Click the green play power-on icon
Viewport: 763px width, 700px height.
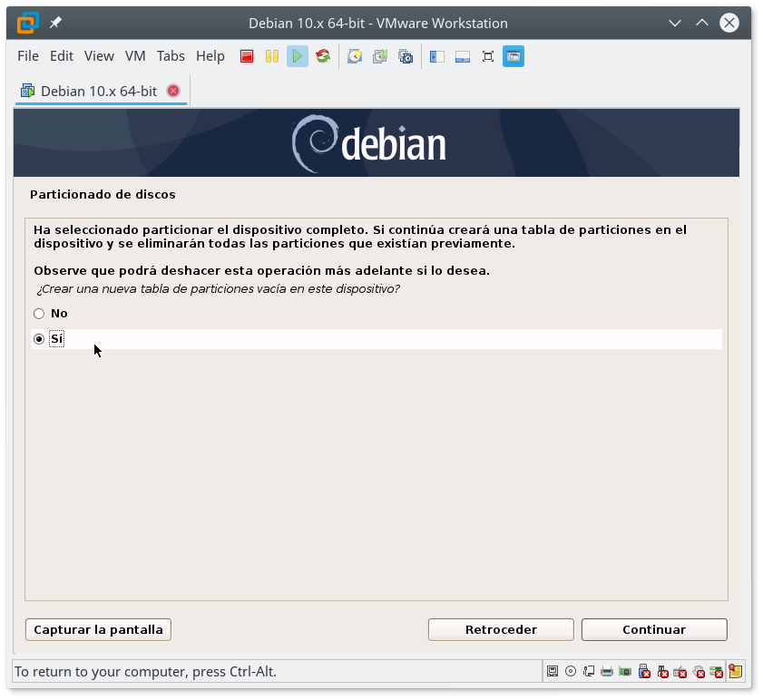[298, 56]
